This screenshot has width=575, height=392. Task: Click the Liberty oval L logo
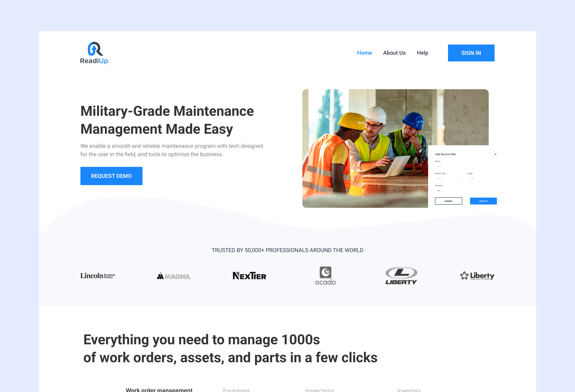tap(401, 276)
